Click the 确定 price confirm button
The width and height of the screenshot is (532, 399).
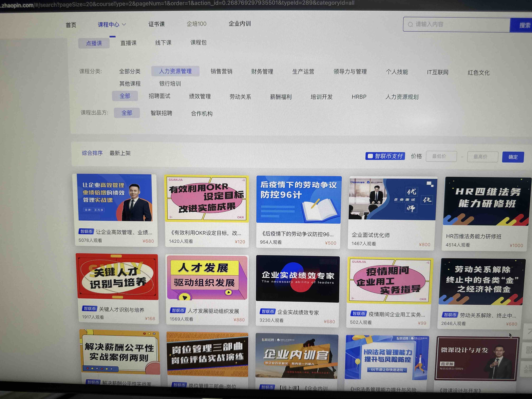[x=513, y=157]
